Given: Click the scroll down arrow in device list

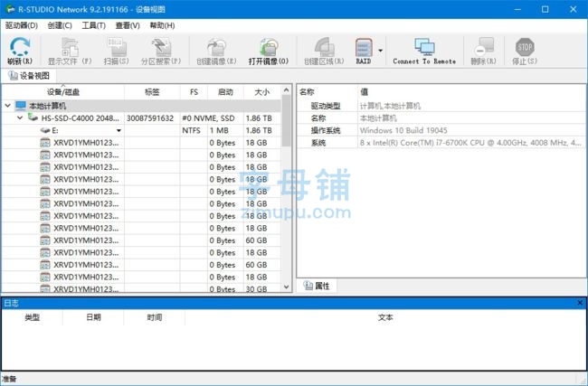Looking at the screenshot, I should (x=286, y=287).
